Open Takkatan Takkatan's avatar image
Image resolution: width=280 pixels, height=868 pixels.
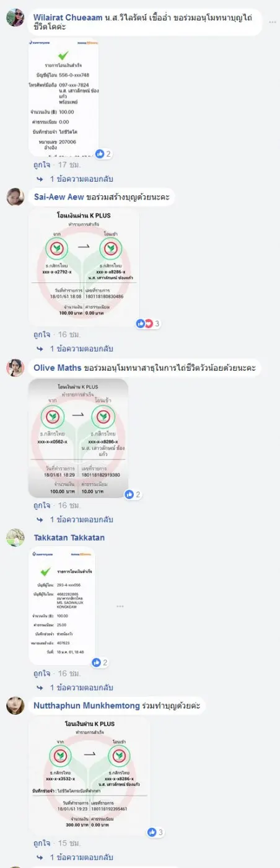pos(15,537)
